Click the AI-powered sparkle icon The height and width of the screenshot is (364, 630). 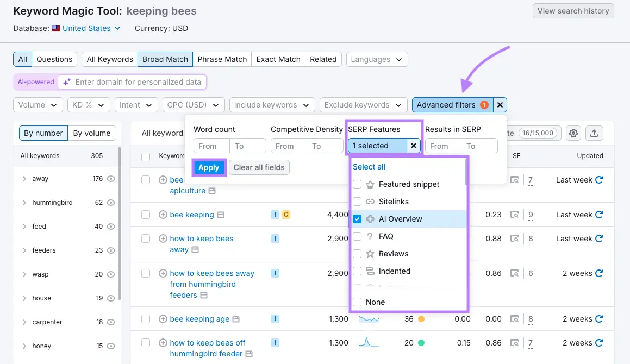(66, 82)
